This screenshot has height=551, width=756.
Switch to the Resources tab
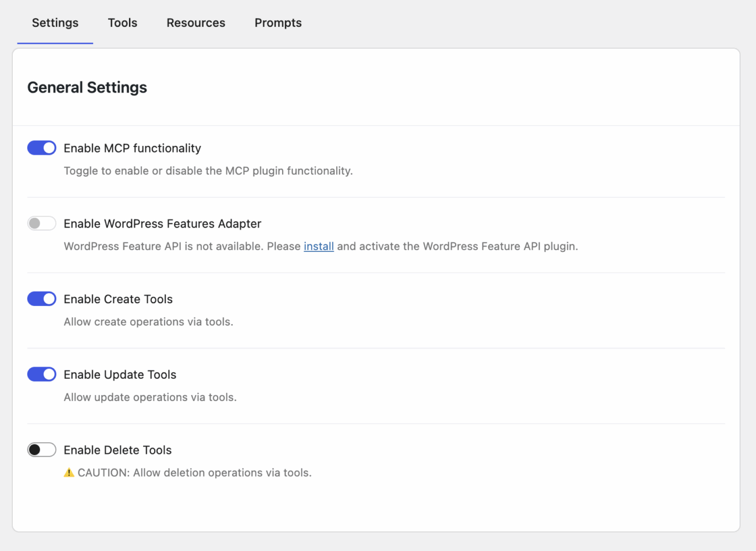(x=195, y=23)
